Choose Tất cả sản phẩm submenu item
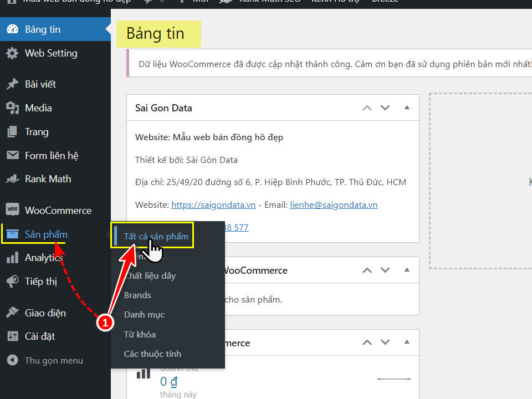This screenshot has height=399, width=532. (x=156, y=236)
